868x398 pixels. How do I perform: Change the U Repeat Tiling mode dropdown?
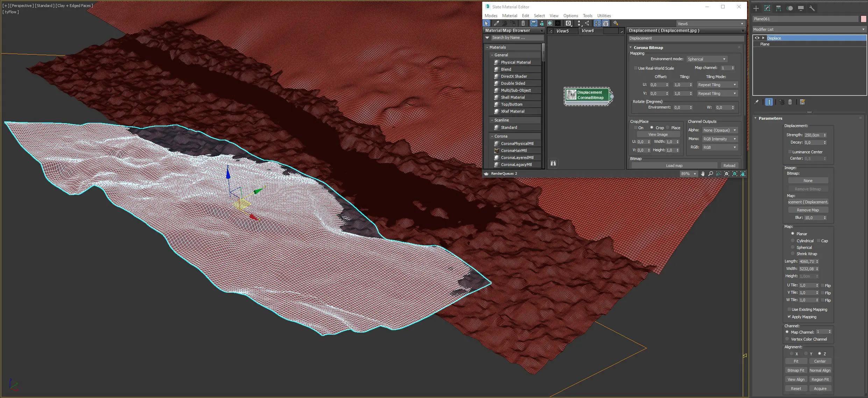pos(717,84)
